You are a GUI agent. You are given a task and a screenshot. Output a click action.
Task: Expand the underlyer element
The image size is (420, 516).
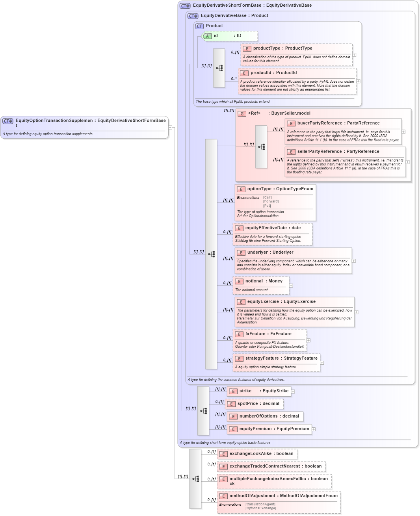point(354,261)
